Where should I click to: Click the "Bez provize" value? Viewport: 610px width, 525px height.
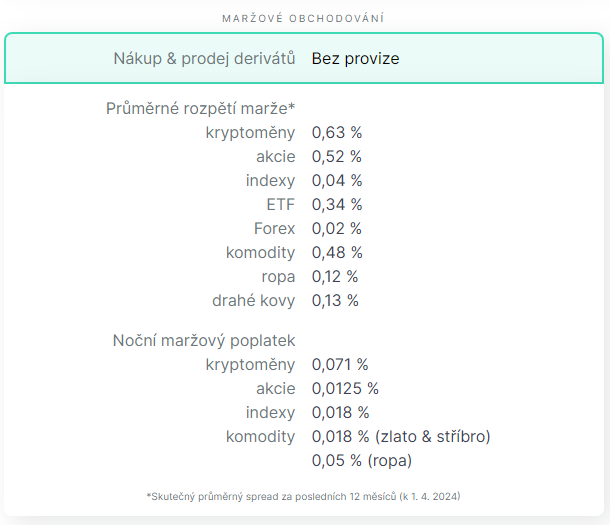[x=355, y=59]
